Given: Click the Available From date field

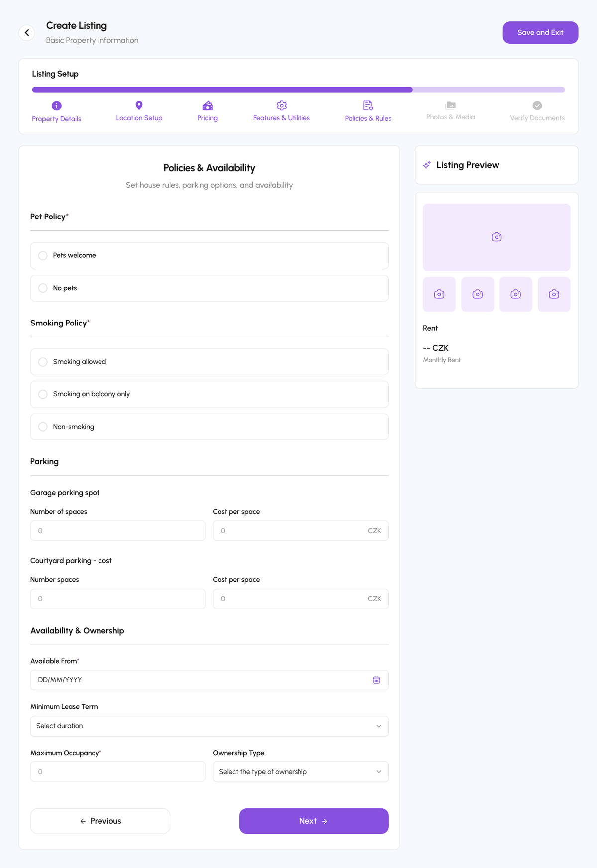Looking at the screenshot, I should (209, 680).
